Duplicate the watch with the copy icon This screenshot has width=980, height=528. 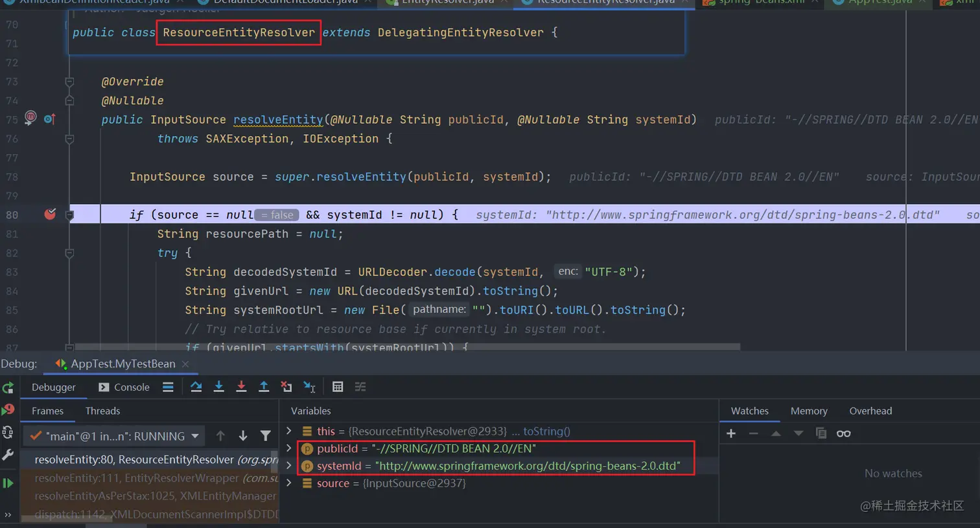click(x=821, y=433)
